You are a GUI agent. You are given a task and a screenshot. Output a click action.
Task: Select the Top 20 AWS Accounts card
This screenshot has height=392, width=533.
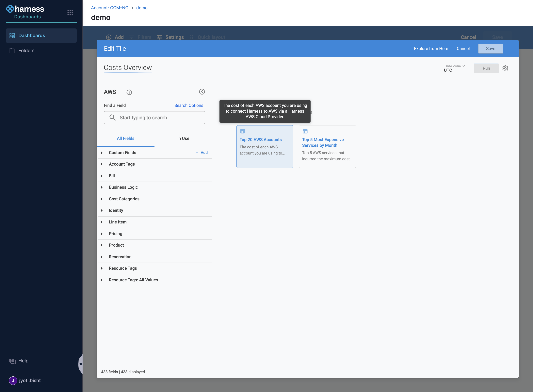click(265, 147)
